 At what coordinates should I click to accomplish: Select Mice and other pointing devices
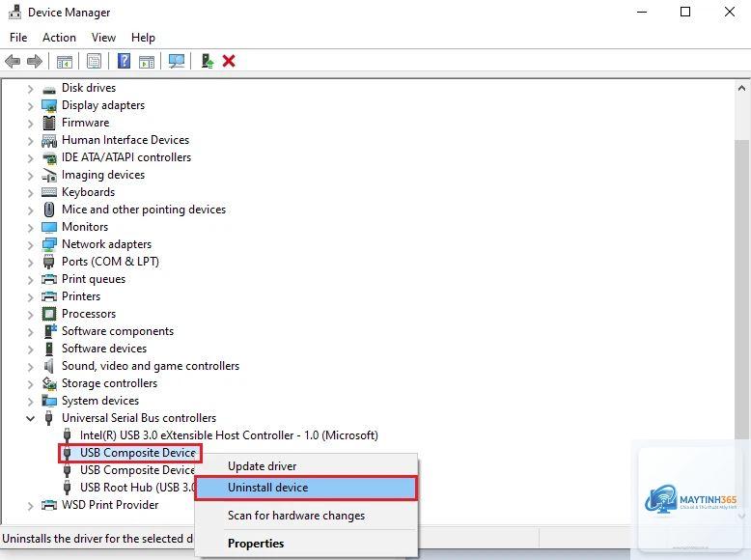click(144, 210)
